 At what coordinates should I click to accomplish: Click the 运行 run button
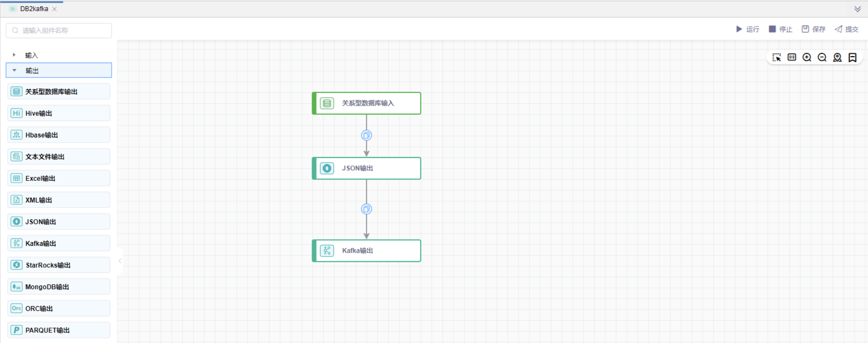(747, 29)
